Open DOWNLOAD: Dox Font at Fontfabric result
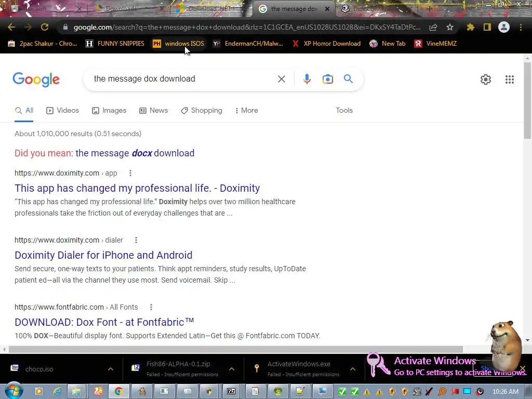This screenshot has height=399, width=532. point(104,322)
